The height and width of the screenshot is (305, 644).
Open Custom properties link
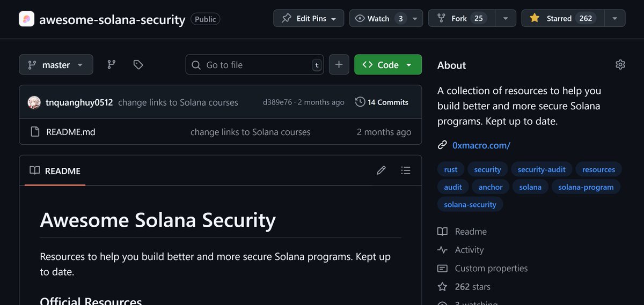click(x=491, y=268)
